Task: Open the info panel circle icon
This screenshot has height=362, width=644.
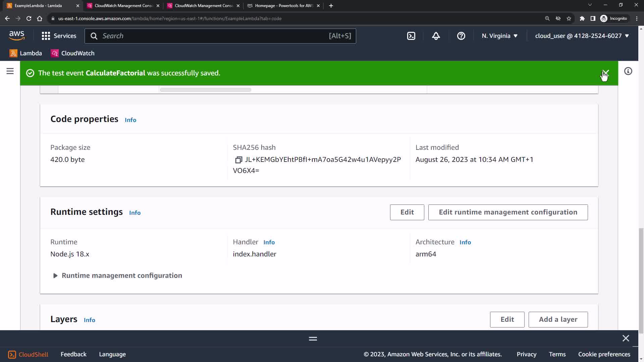Action: (x=628, y=71)
